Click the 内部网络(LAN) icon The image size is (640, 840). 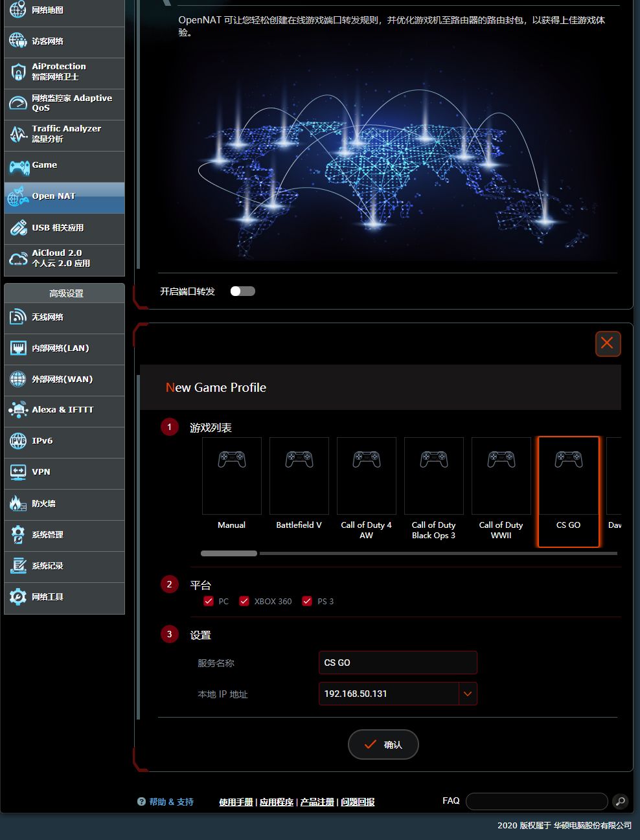[x=18, y=348]
